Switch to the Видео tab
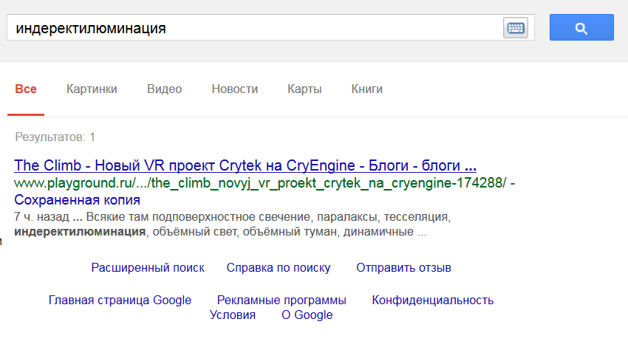Viewport: 628px width, 364px height. [165, 89]
